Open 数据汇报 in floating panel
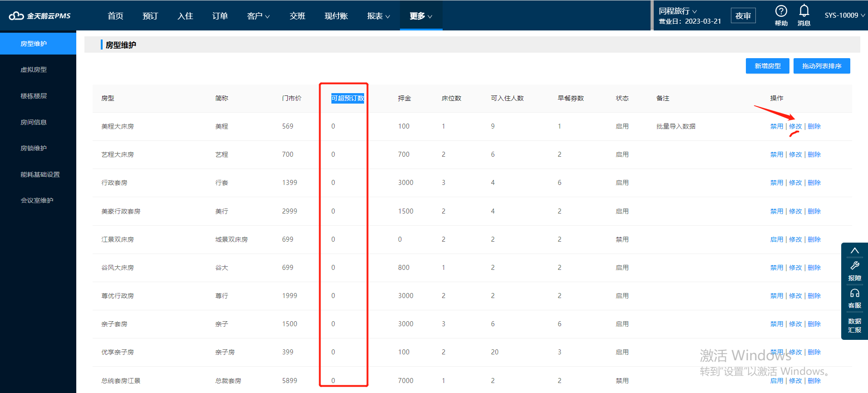This screenshot has width=868, height=393. 854,325
